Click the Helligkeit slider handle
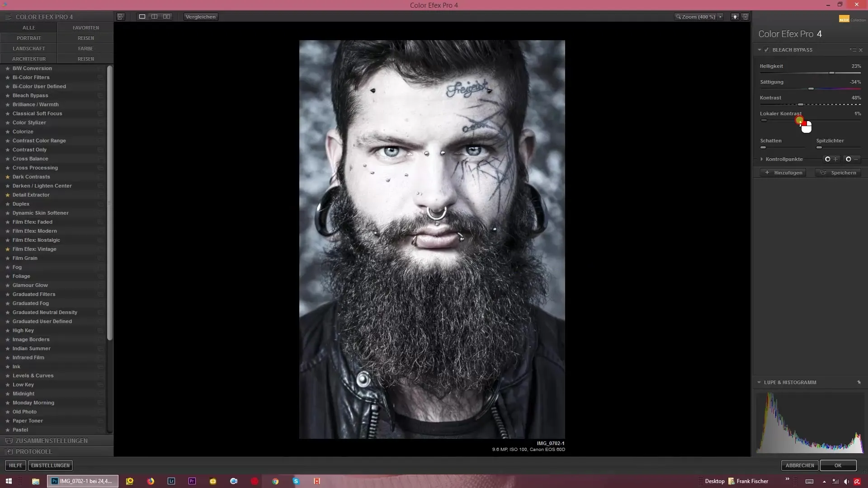The width and height of the screenshot is (868, 488). (831, 73)
